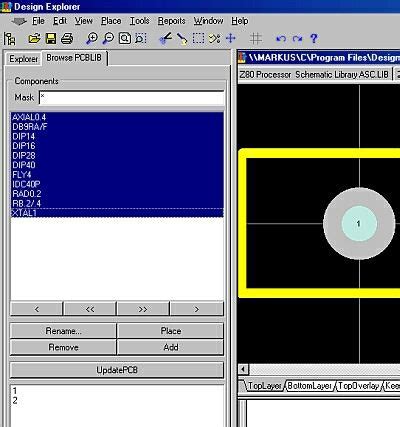Click the Rename... button

pyautogui.click(x=63, y=331)
